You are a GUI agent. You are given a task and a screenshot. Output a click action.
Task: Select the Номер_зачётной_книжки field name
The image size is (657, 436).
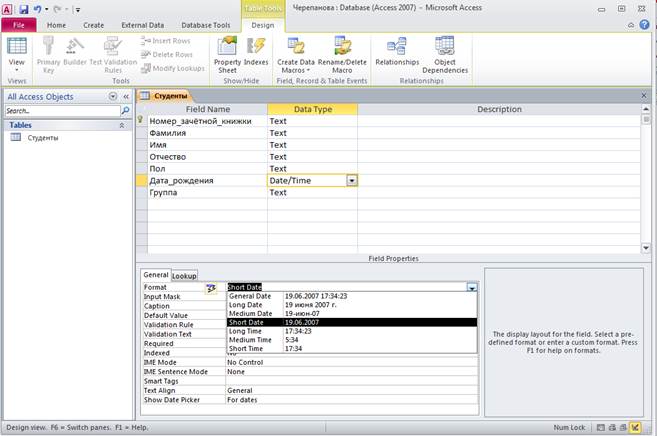click(207, 121)
